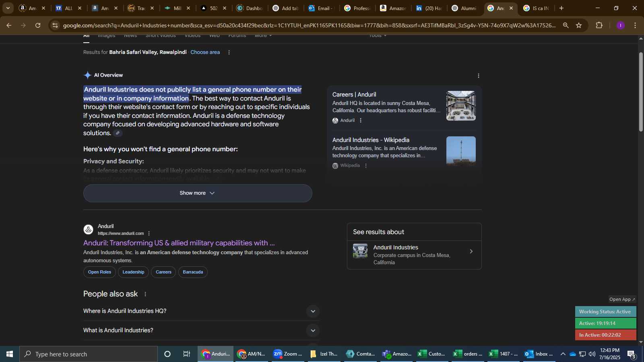Image resolution: width=644 pixels, height=362 pixels.
Task: Close the active Anduril search tab
Action: point(511,8)
